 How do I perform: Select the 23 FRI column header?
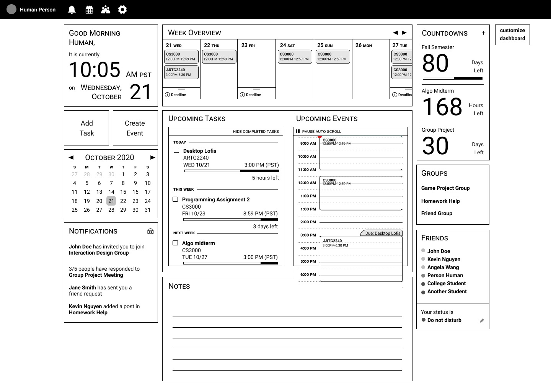pyautogui.click(x=248, y=45)
